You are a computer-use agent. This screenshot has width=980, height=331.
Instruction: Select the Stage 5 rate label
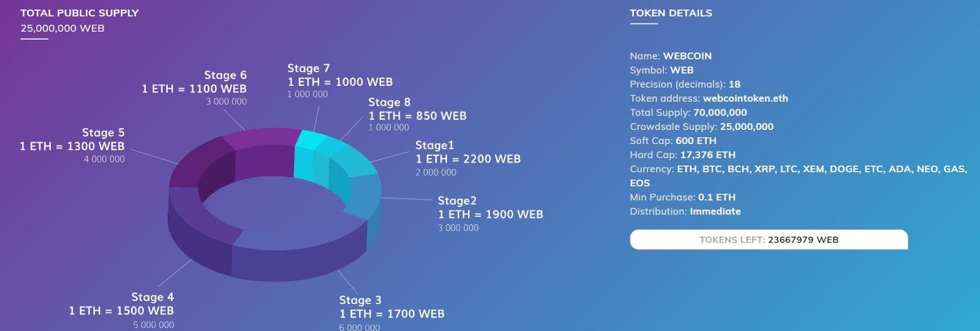tap(72, 146)
